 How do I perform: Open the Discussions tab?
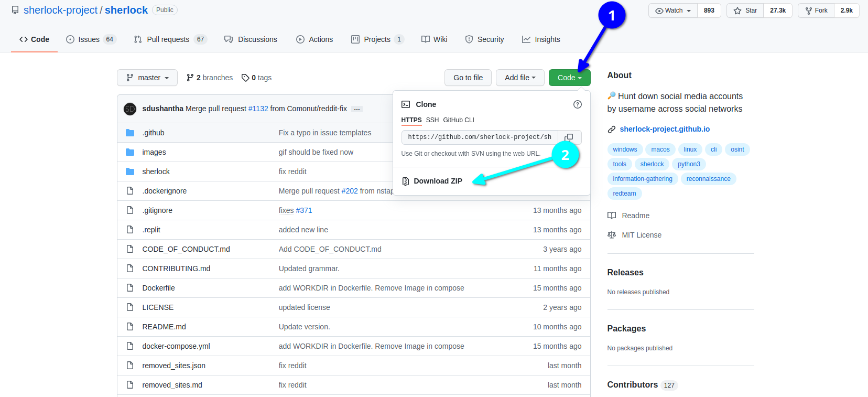pos(251,39)
